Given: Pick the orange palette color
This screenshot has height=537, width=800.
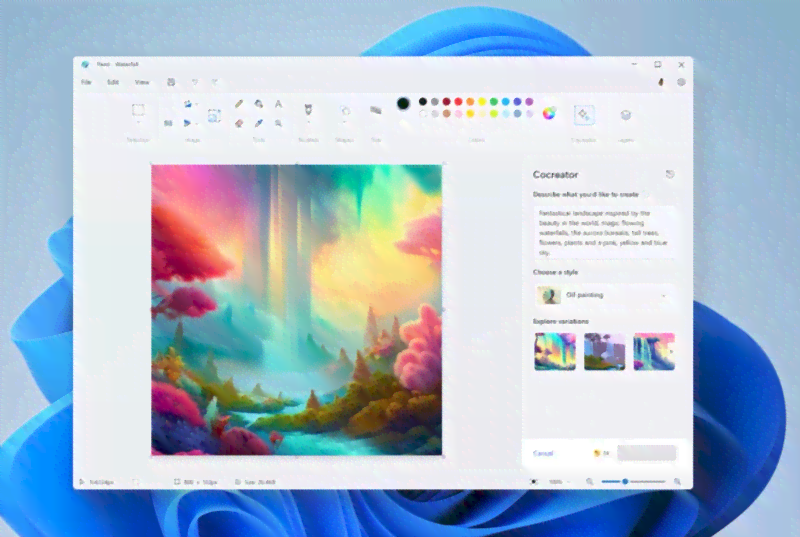Looking at the screenshot, I should [x=470, y=101].
